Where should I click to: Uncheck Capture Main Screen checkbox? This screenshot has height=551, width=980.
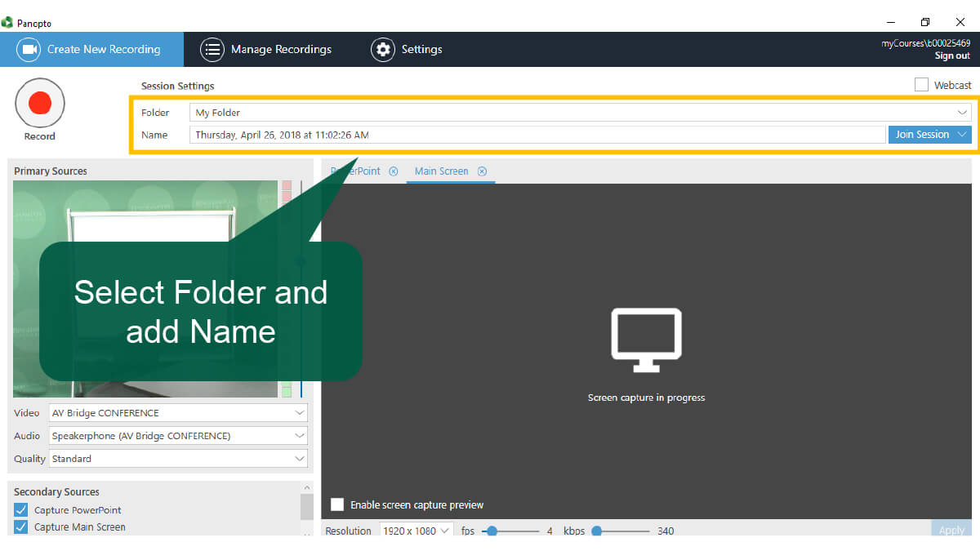[x=21, y=527]
